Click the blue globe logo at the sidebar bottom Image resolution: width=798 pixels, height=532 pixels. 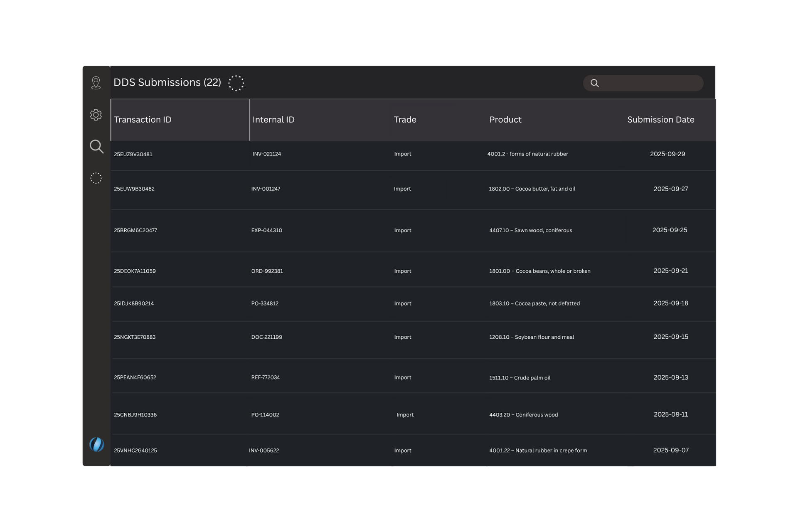click(x=96, y=444)
